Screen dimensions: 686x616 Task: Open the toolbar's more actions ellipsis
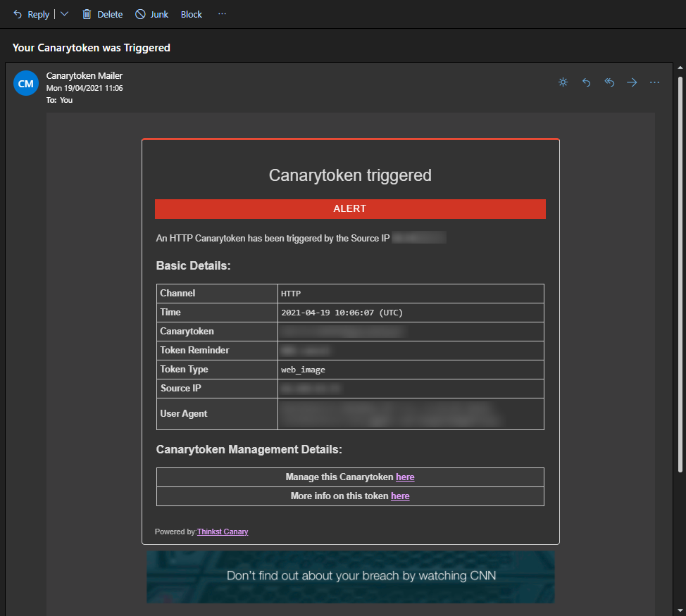click(223, 14)
